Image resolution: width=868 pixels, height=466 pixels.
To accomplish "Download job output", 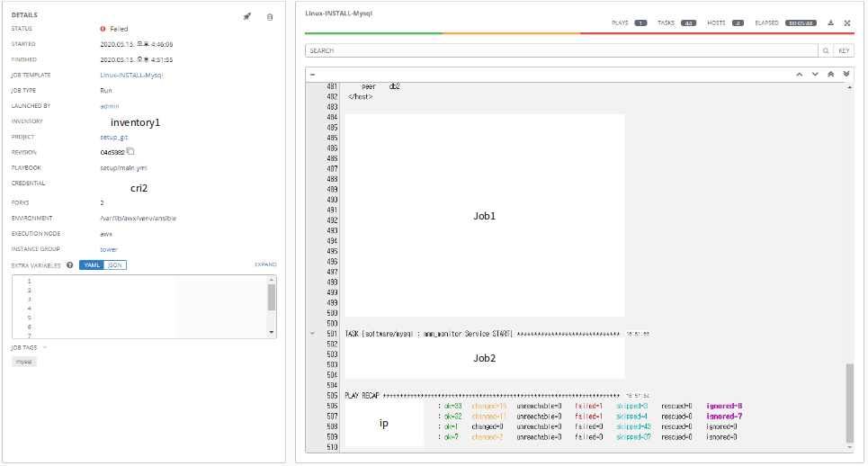I will [x=830, y=23].
